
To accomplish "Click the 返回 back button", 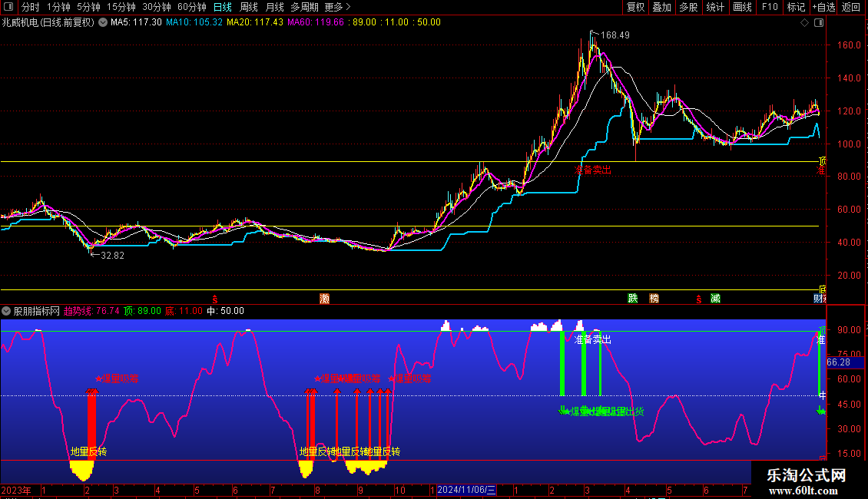I will (x=851, y=7).
